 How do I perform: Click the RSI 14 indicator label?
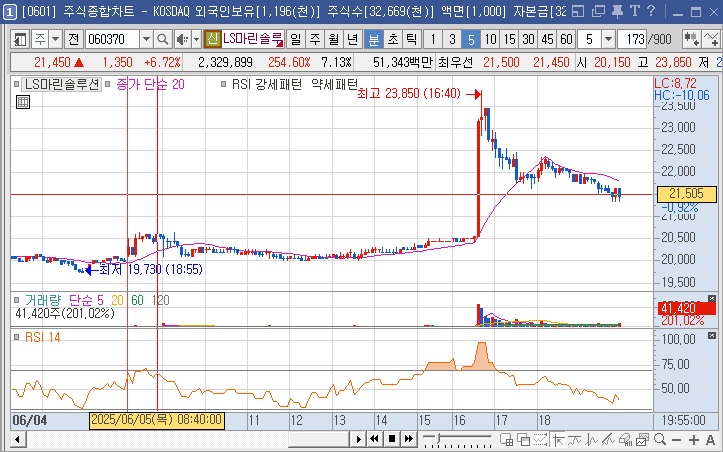pyautogui.click(x=42, y=338)
